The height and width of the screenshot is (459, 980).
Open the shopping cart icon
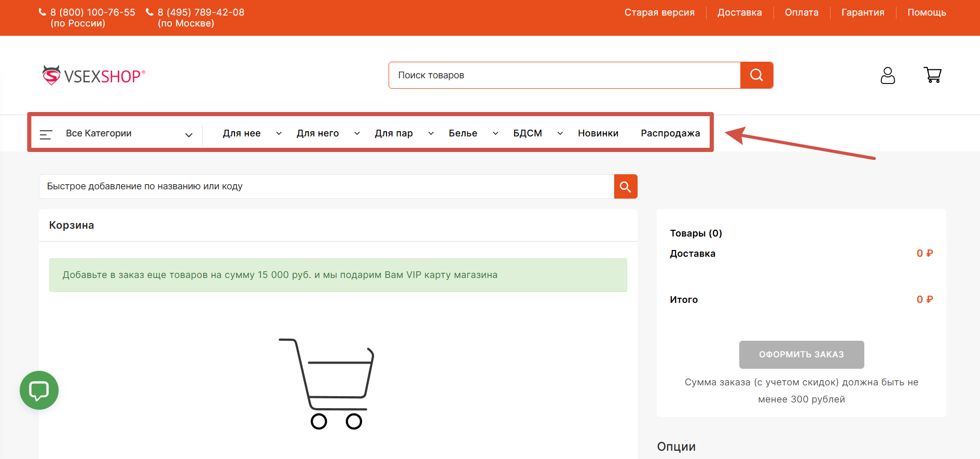pos(933,75)
